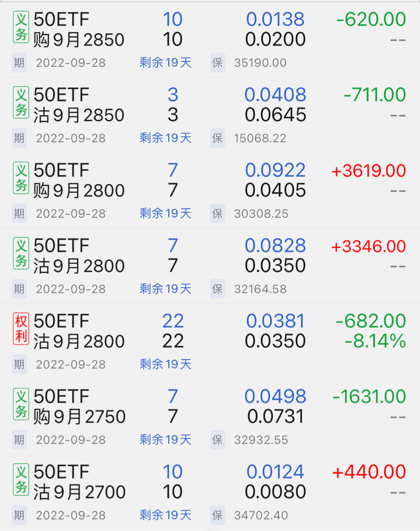
Task: Tap the position quantity 22
Action: click(x=173, y=321)
